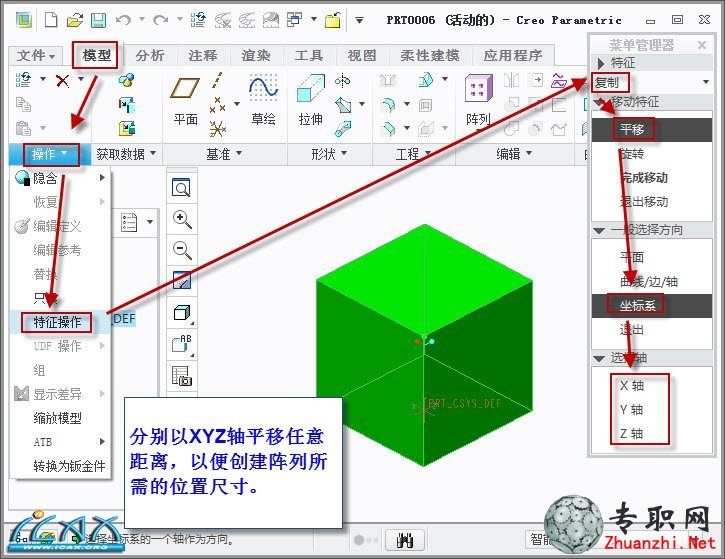Click the binoculars Find icon in status bar

point(405,540)
